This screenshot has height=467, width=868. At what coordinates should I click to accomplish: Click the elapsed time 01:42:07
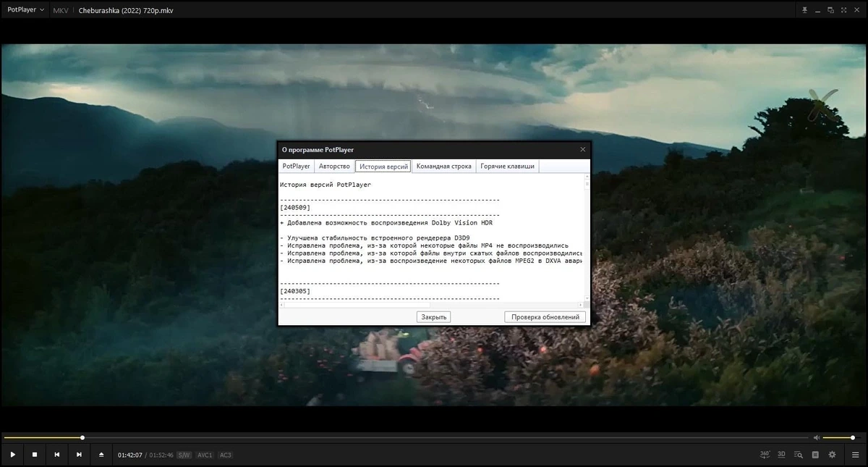pos(130,455)
